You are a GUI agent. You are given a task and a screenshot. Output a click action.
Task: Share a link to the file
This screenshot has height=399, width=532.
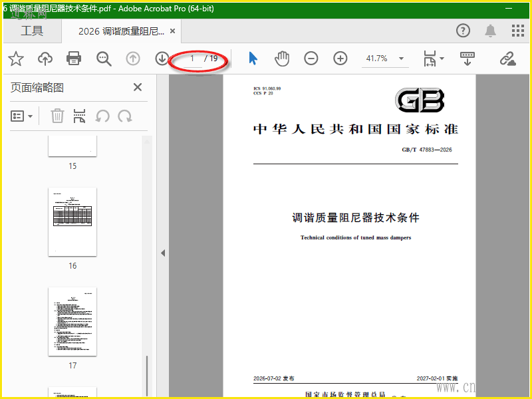pyautogui.click(x=507, y=59)
